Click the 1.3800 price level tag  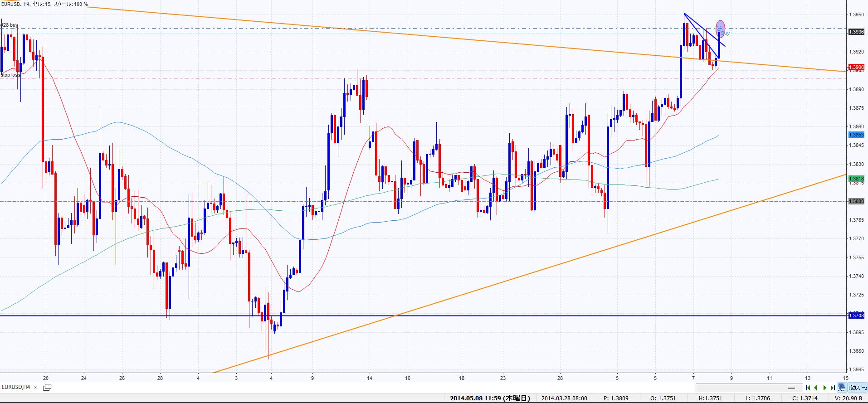click(x=856, y=201)
